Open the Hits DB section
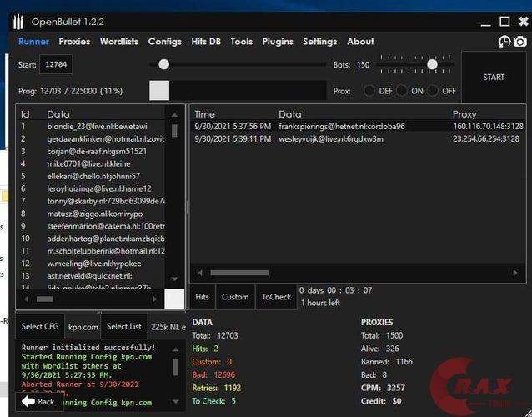532x417 pixels. (206, 42)
